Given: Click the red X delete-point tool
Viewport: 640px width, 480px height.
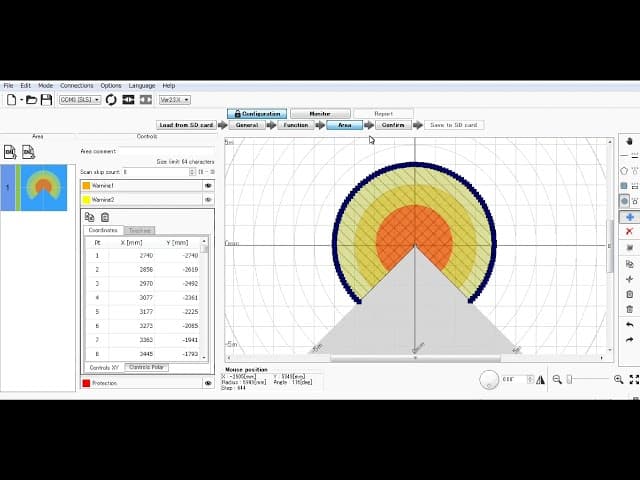Looking at the screenshot, I should (x=629, y=232).
